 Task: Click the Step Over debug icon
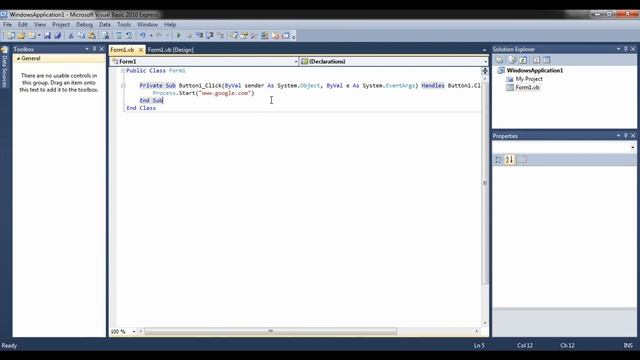[209, 36]
